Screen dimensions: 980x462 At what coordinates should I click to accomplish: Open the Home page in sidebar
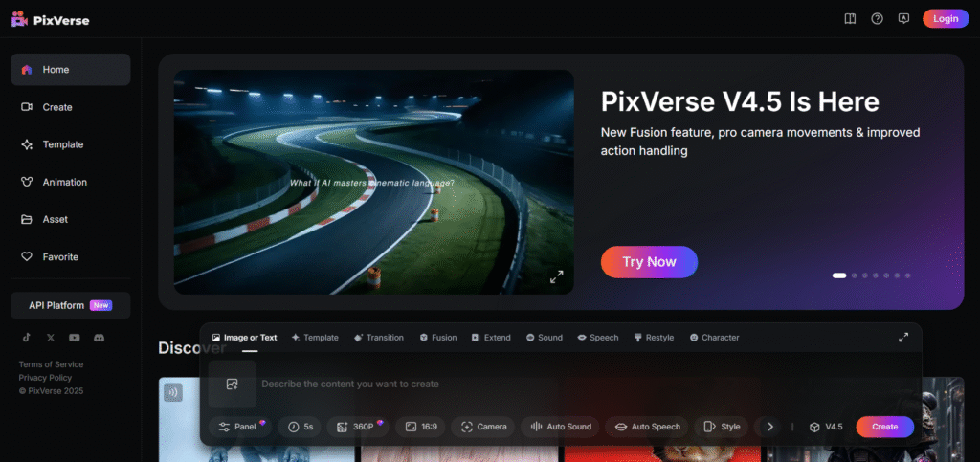click(x=71, y=69)
